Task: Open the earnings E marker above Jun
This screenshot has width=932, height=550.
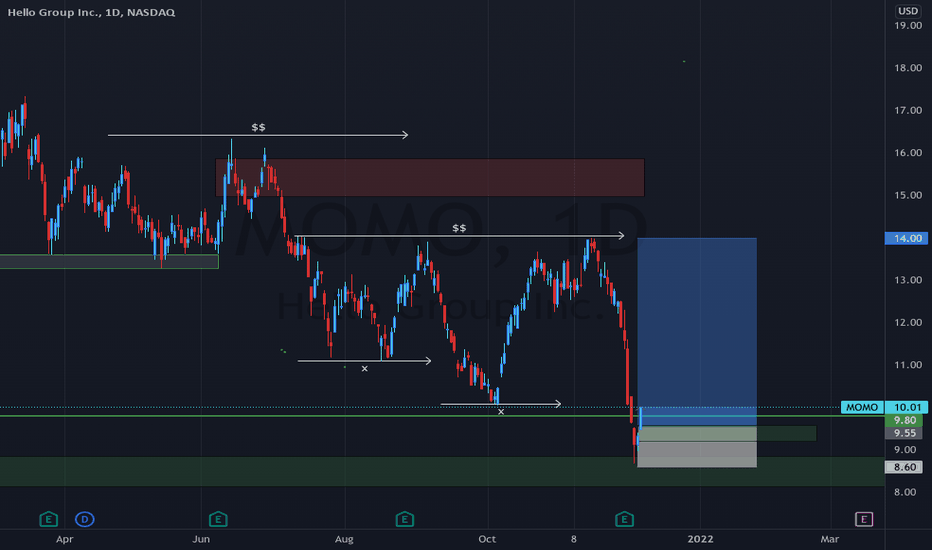Action: click(218, 519)
